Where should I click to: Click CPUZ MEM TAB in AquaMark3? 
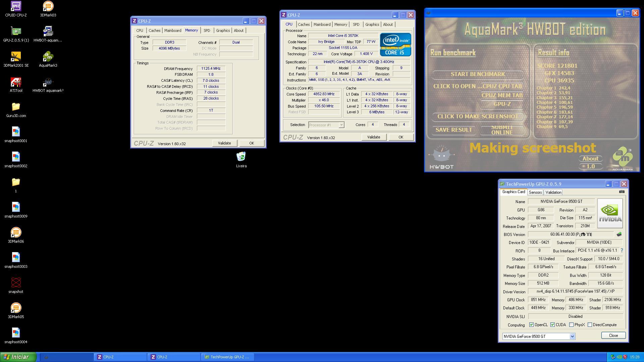[502, 95]
